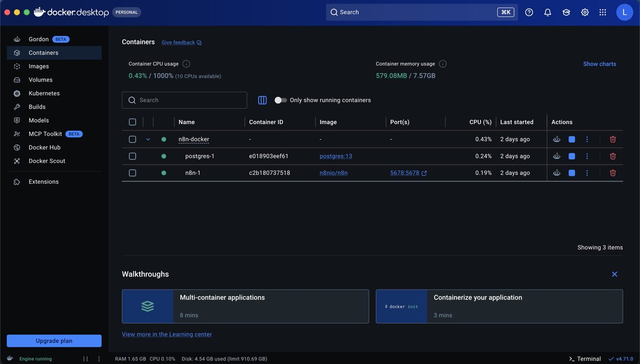The width and height of the screenshot is (640, 364).
Task: Sort by CPU (%) column
Action: click(x=480, y=122)
